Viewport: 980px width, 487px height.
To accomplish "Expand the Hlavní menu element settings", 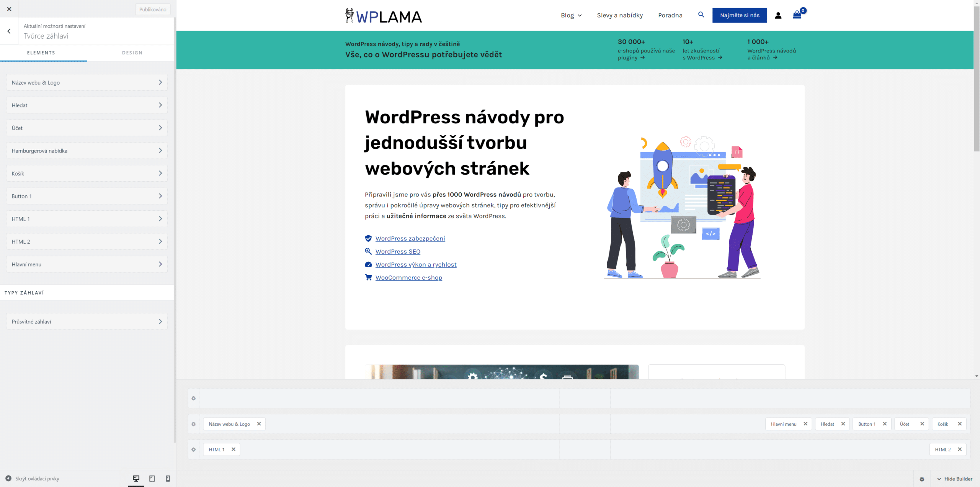I will [87, 264].
